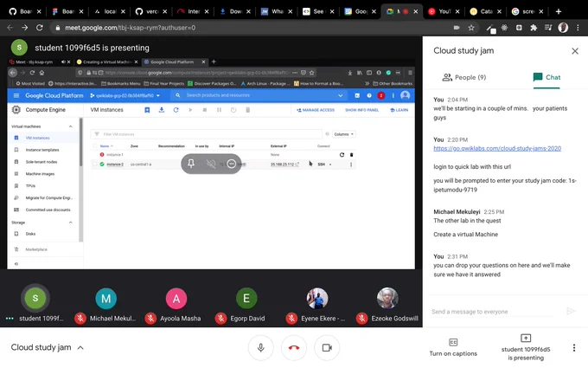588x368 pixels.
Task: Click the mute overlay icon on presentation
Action: [x=211, y=164]
